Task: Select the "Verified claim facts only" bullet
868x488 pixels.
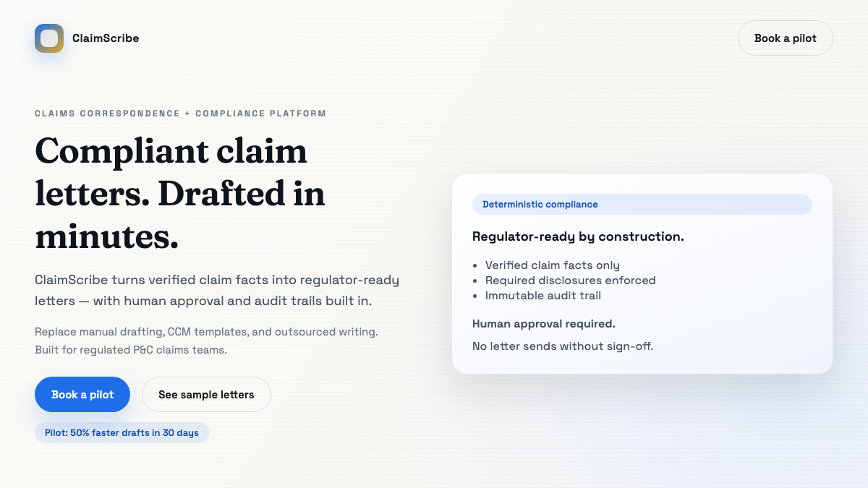Action: coord(552,265)
